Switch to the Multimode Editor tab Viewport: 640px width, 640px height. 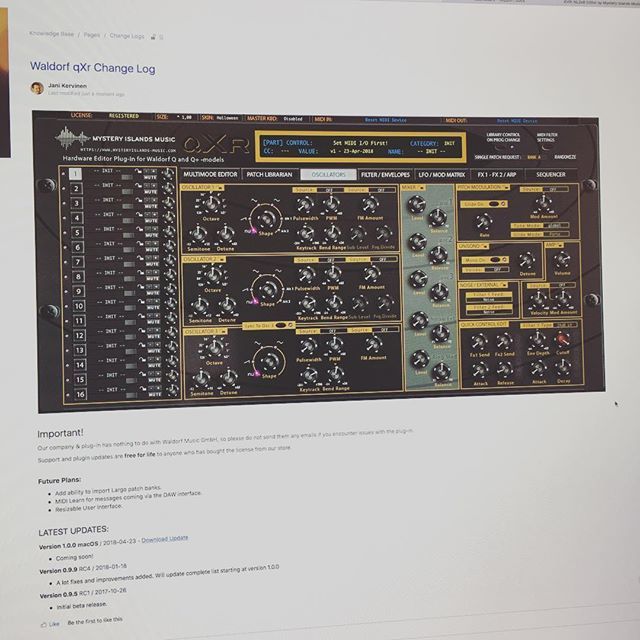click(210, 174)
